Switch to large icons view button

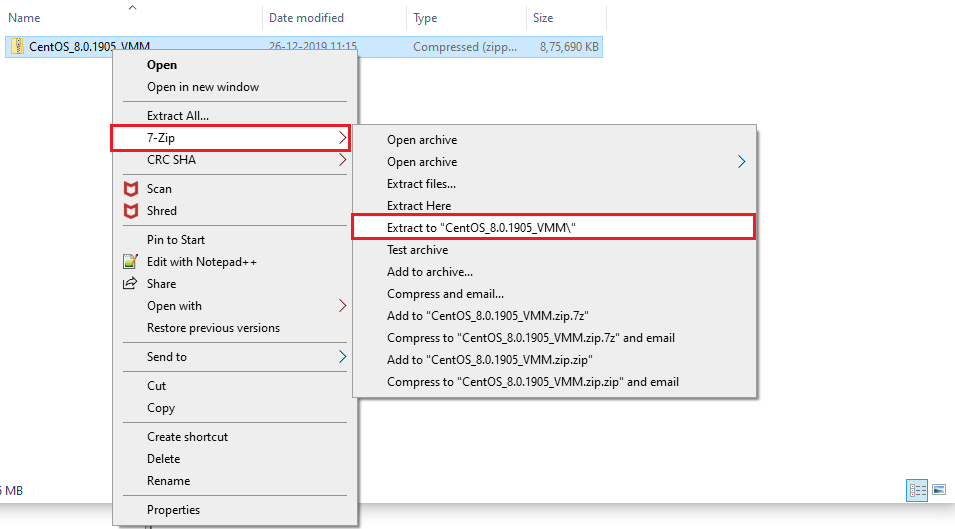[x=939, y=490]
